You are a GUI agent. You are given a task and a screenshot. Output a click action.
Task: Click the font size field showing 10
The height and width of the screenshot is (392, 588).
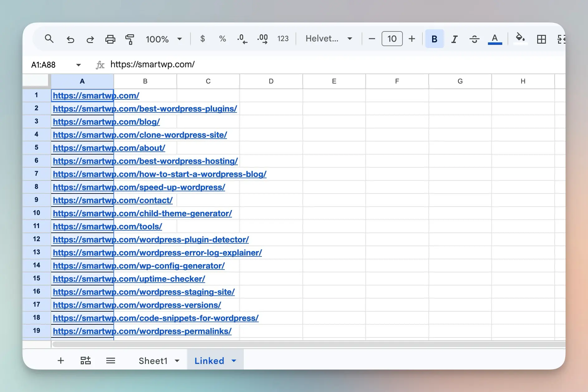392,39
